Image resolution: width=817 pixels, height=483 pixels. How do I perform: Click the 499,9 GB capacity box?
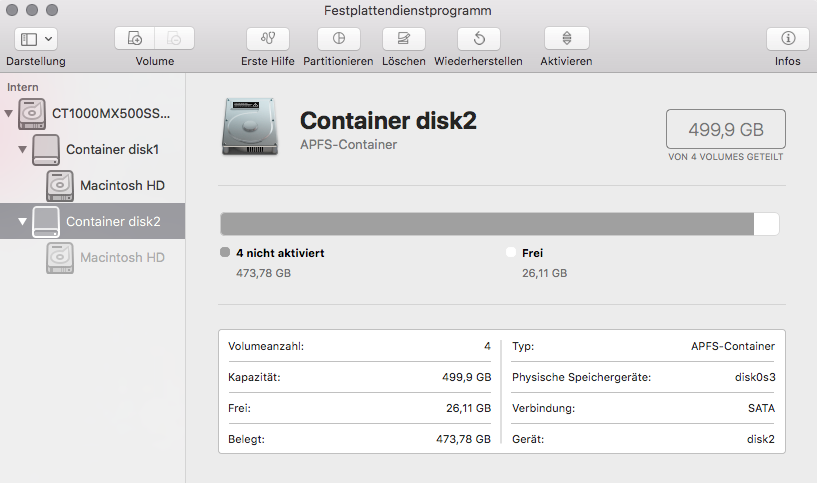[725, 129]
